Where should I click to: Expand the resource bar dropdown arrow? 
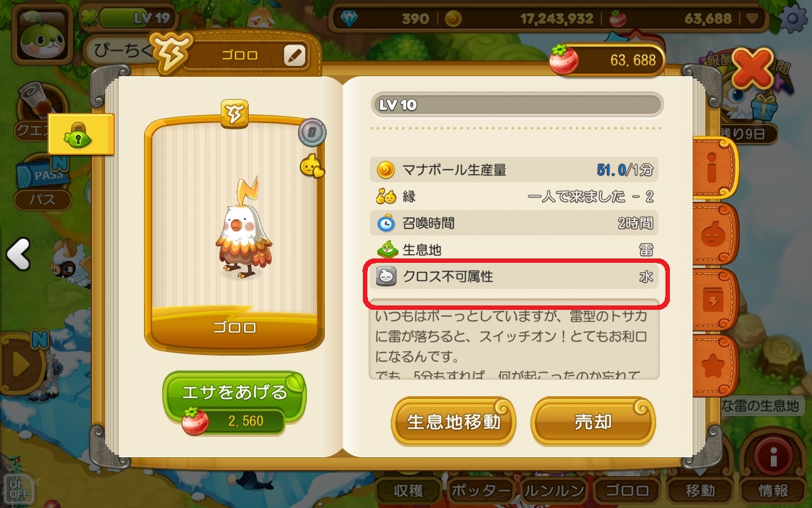(752, 20)
